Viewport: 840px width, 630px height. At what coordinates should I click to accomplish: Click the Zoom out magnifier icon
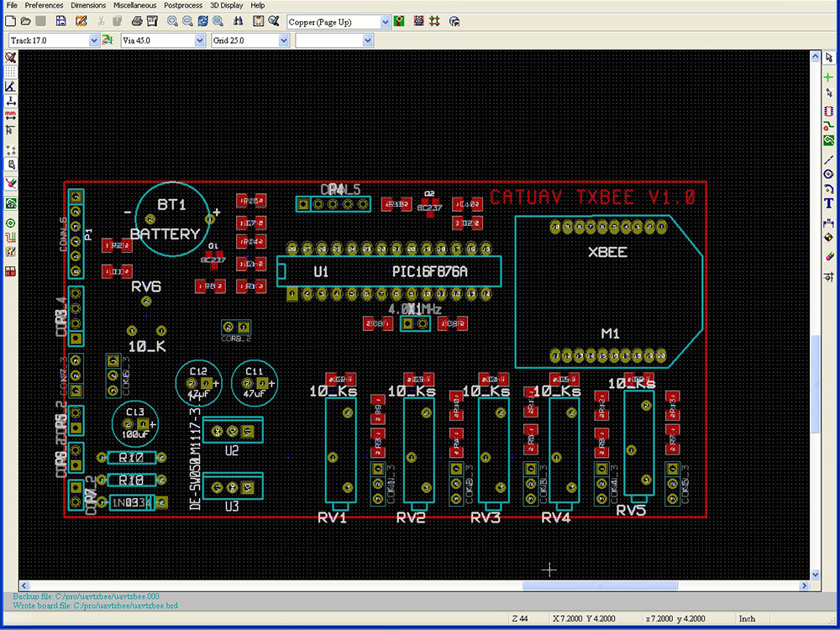tap(187, 22)
